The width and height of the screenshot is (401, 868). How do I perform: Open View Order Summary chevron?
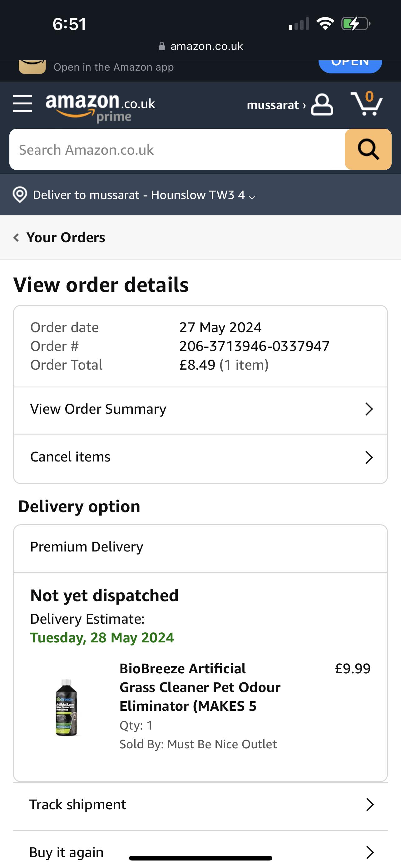coord(369,409)
